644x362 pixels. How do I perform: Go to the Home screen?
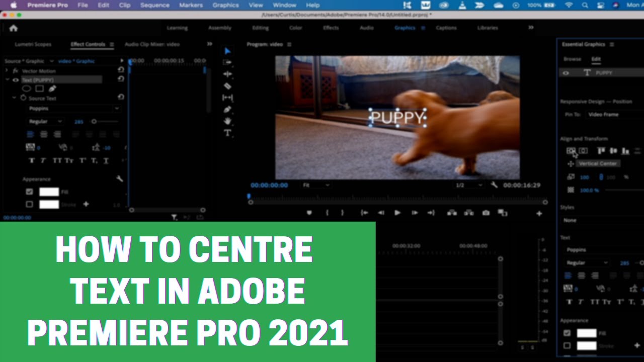click(x=14, y=28)
